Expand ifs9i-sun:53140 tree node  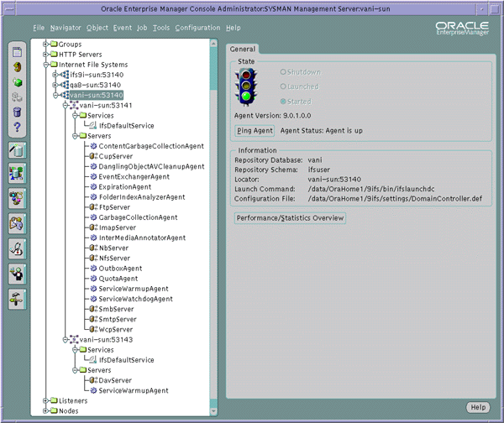pos(55,75)
